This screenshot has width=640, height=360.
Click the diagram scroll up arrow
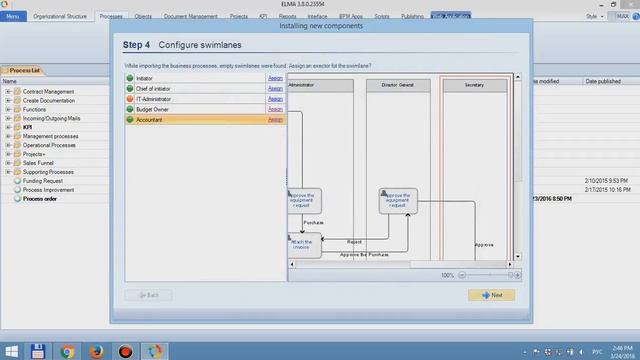pyautogui.click(x=518, y=77)
